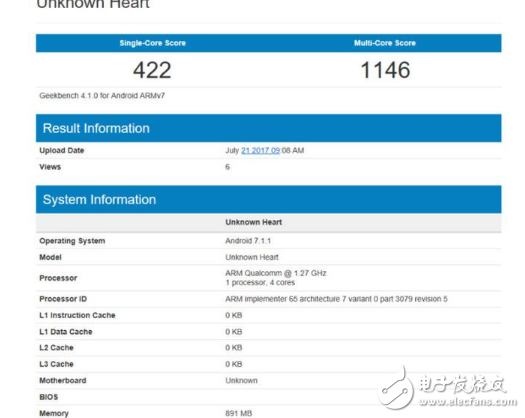
Task: Select the Model row label
Action: point(50,257)
